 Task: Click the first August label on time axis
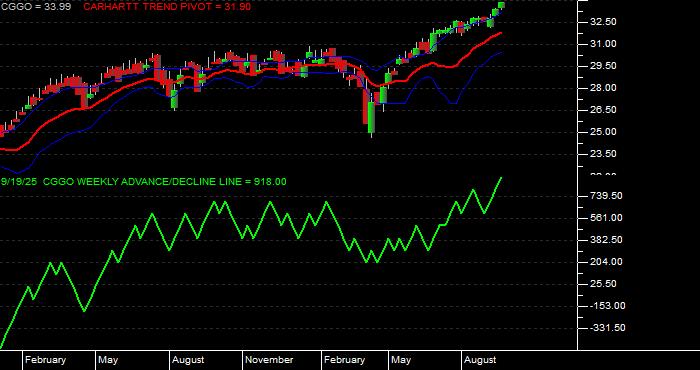(x=188, y=360)
